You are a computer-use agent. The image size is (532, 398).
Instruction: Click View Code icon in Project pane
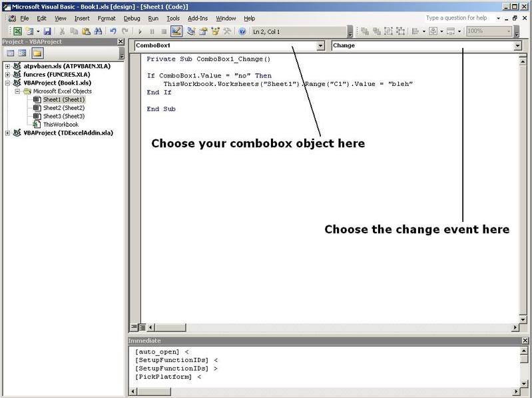pyautogui.click(x=11, y=53)
